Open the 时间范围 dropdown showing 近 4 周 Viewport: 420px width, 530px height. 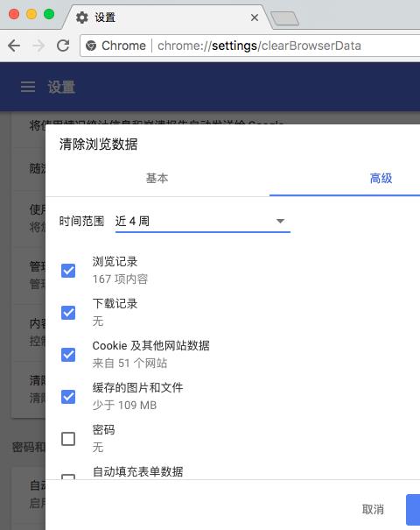click(x=203, y=222)
